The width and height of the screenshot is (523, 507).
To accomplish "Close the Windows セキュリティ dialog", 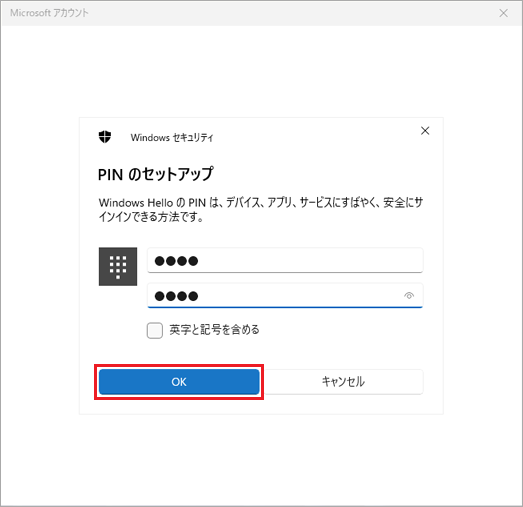I will click(425, 131).
